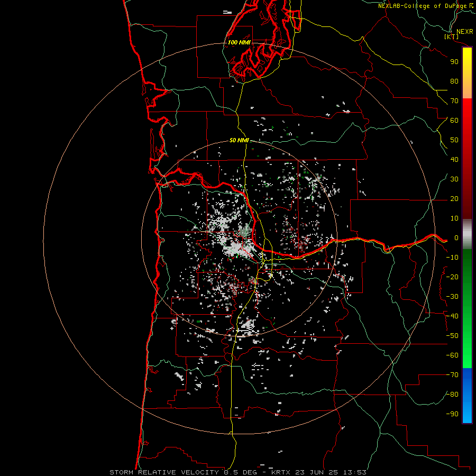Click the "100 NMI" range ring label
Viewport: 476px width, 476px height.
tap(239, 42)
